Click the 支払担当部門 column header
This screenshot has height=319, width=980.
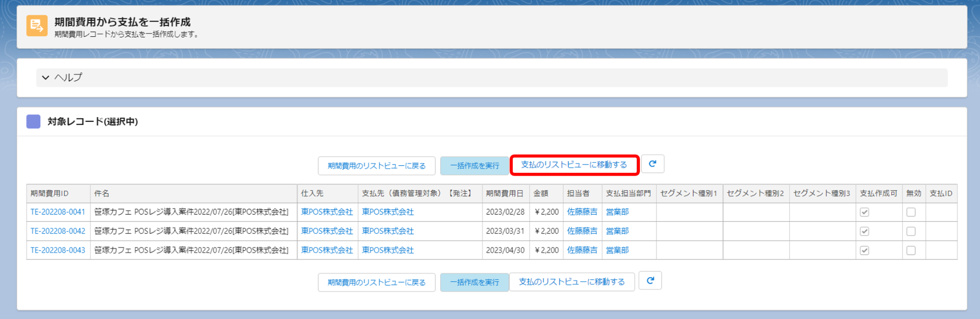pyautogui.click(x=628, y=193)
